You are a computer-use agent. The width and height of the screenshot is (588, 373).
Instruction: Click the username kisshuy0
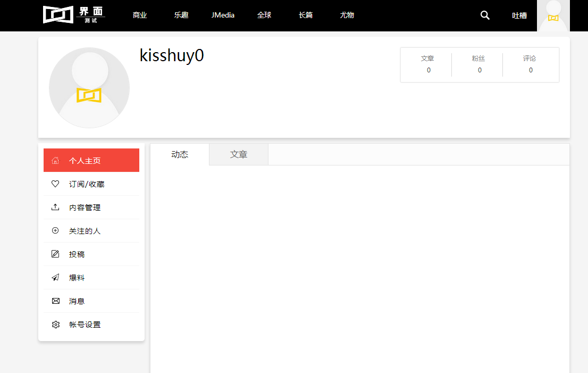pyautogui.click(x=172, y=56)
